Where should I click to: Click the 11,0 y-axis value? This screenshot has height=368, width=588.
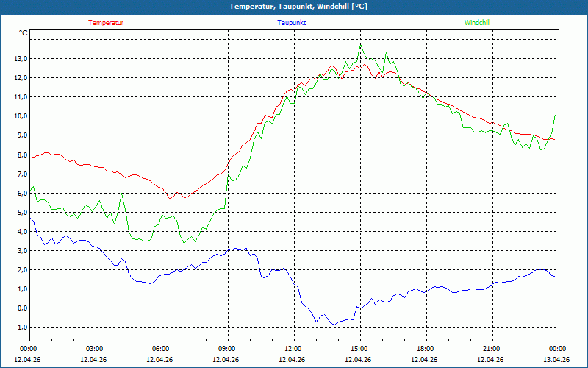click(21, 97)
